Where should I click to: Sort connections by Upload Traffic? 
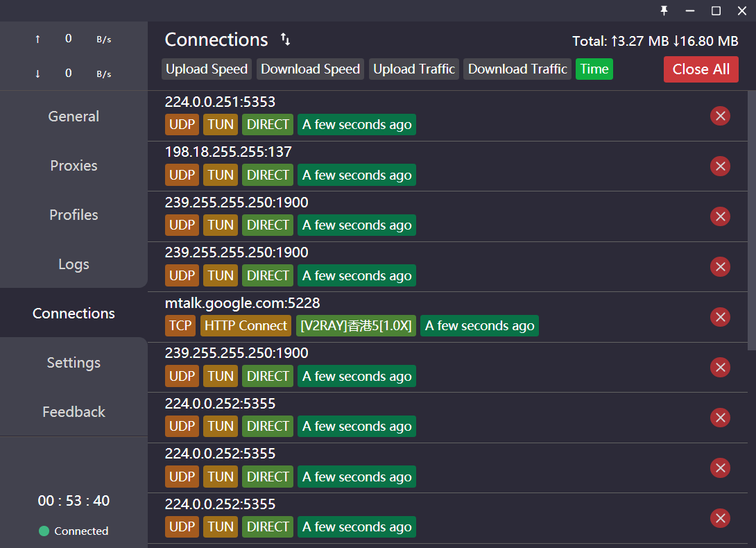click(x=414, y=69)
